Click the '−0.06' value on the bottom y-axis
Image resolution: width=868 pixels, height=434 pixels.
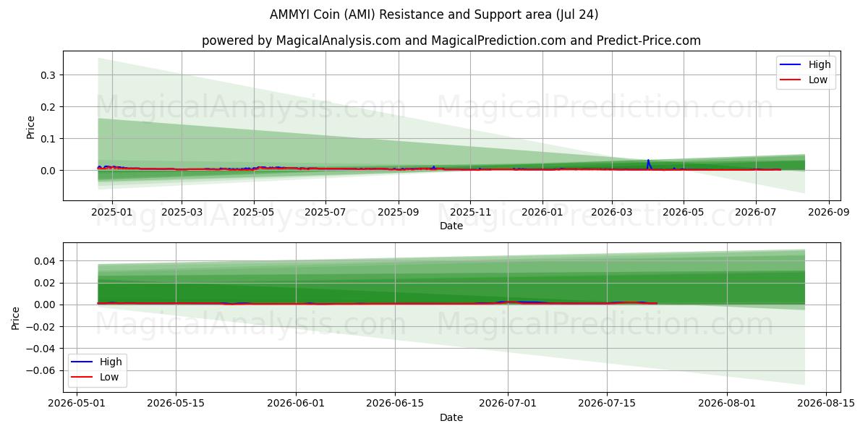point(42,371)
